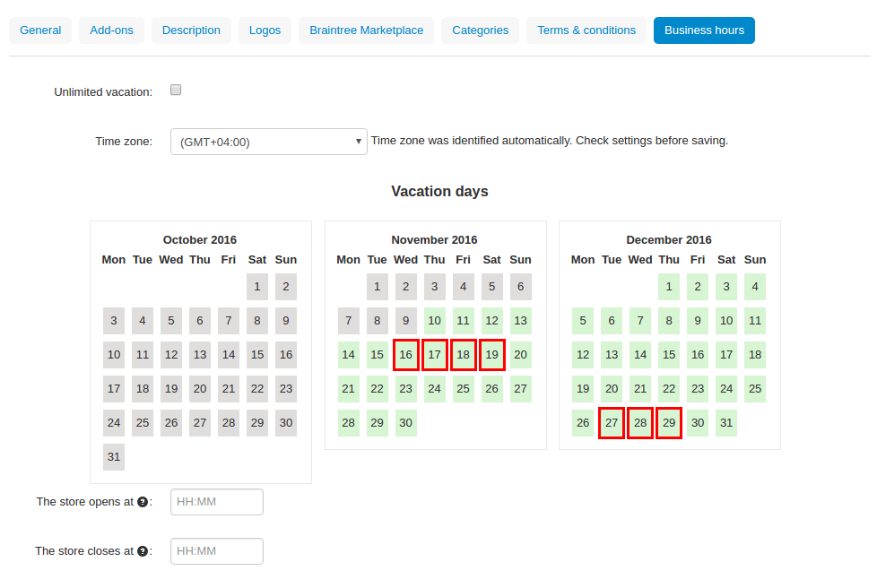Switch to the General tab
This screenshot has width=877, height=588.
(40, 30)
